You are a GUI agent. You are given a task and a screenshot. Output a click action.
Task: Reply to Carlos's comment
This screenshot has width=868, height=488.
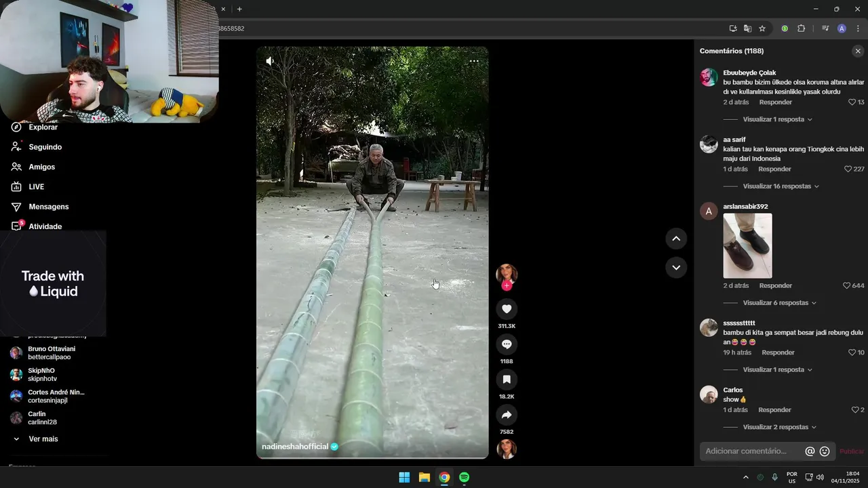pos(774,410)
